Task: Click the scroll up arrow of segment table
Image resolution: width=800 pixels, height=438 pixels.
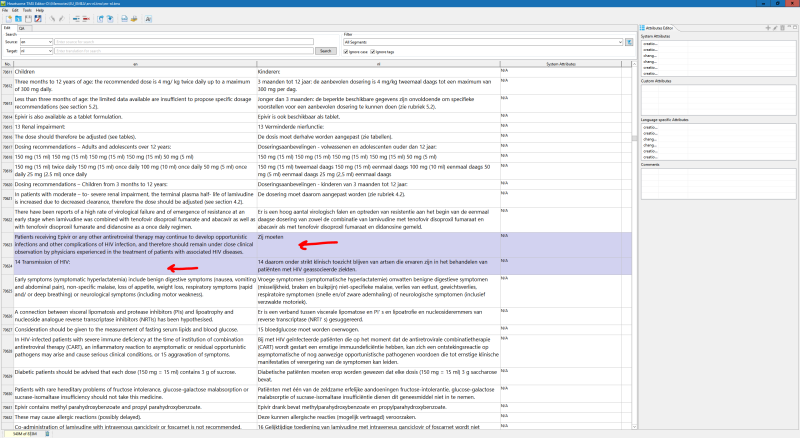Action: (x=634, y=64)
